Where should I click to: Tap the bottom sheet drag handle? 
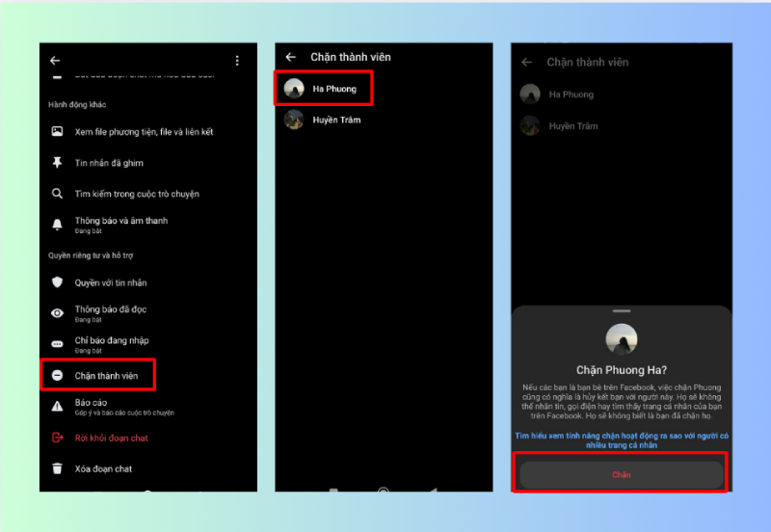pos(621,312)
